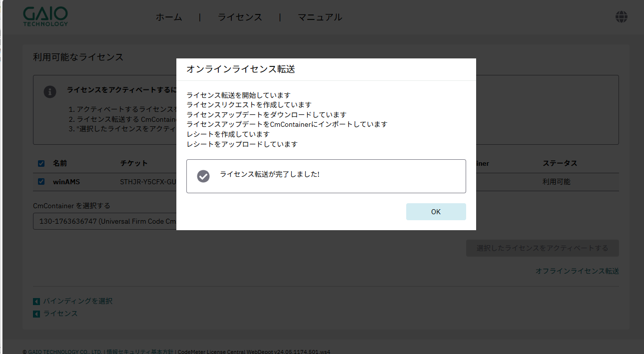Open マニュアル in the top navigation

coord(320,17)
